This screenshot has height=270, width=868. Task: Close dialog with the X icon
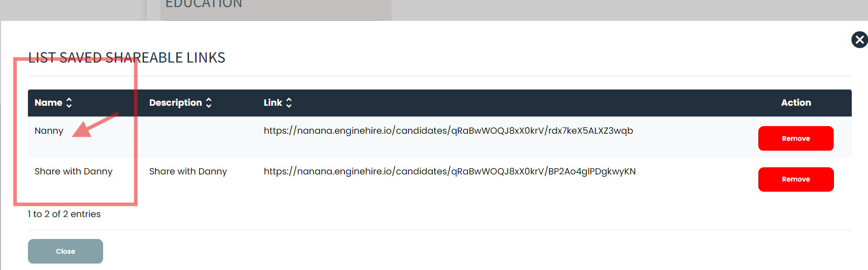coord(859,40)
